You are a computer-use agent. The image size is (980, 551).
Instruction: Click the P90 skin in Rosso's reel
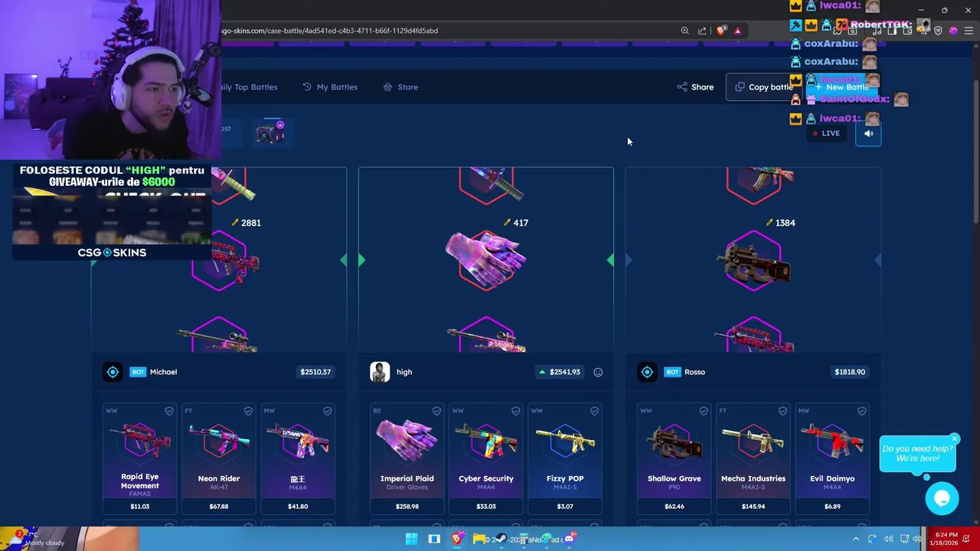(x=754, y=262)
